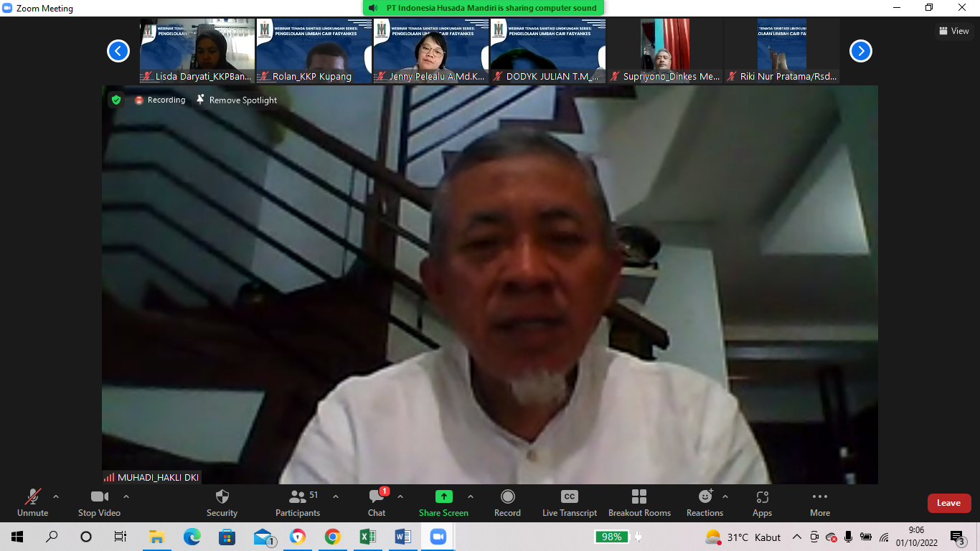
Task: Start recording with Record button
Action: 507,503
